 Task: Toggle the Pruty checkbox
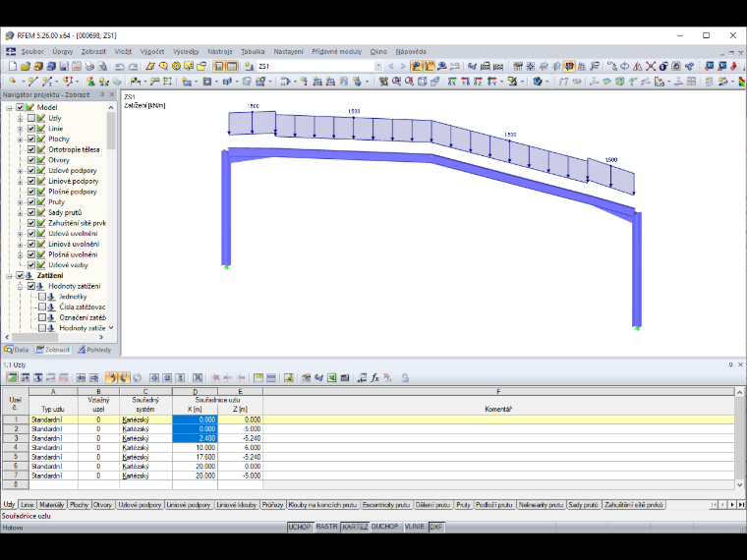[31, 202]
